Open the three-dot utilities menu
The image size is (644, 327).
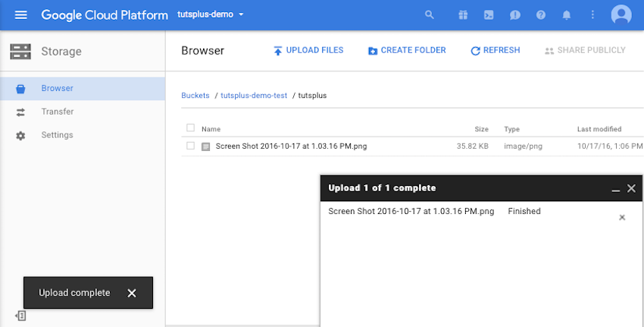coord(592,15)
